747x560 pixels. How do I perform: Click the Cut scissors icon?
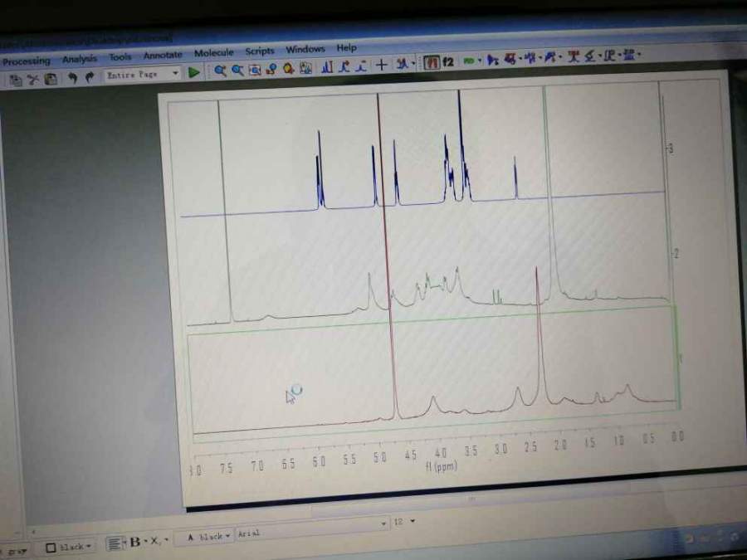pyautogui.click(x=33, y=79)
